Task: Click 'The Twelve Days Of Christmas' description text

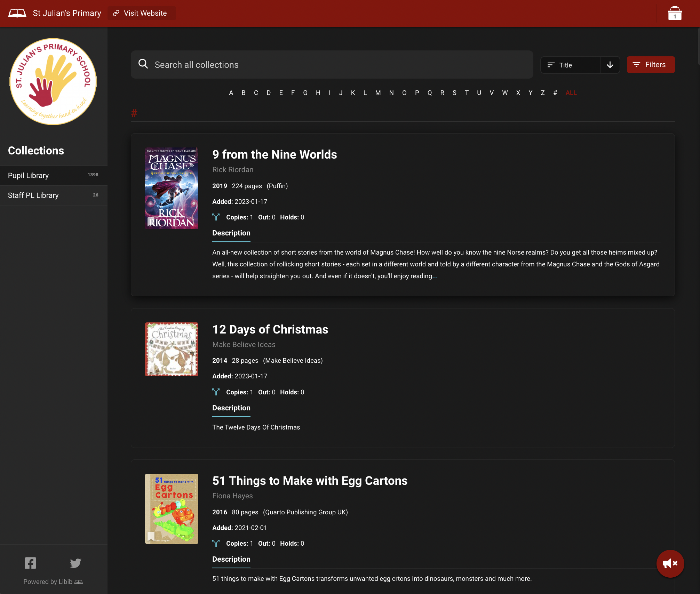Action: point(256,427)
